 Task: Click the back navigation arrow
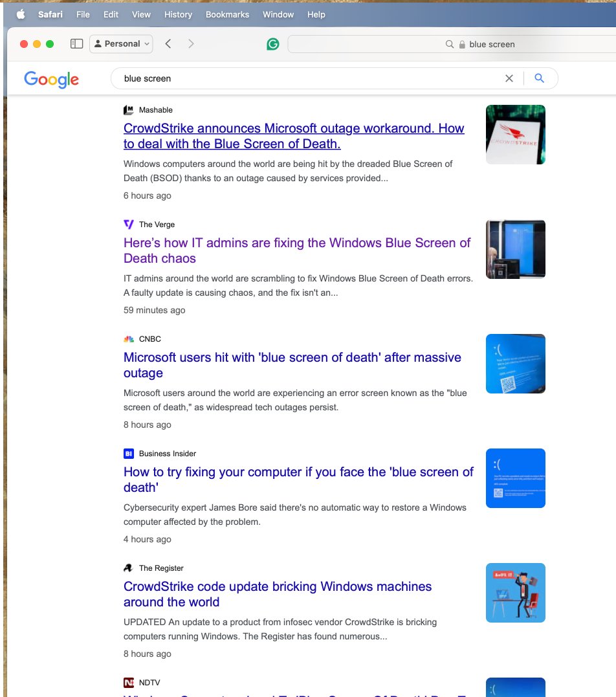(x=168, y=43)
